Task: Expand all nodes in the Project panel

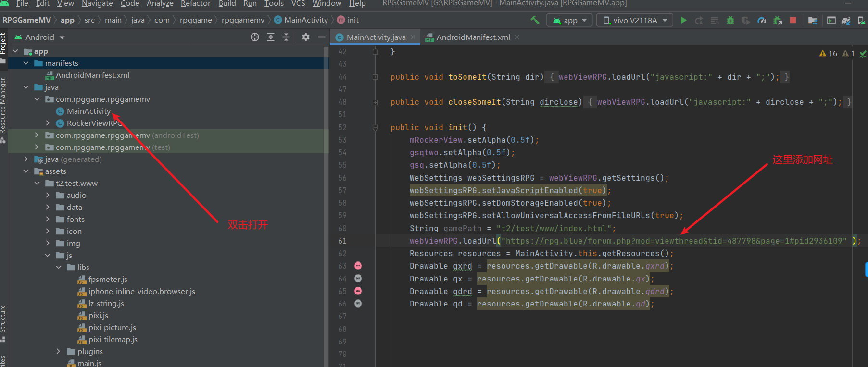Action: point(271,37)
